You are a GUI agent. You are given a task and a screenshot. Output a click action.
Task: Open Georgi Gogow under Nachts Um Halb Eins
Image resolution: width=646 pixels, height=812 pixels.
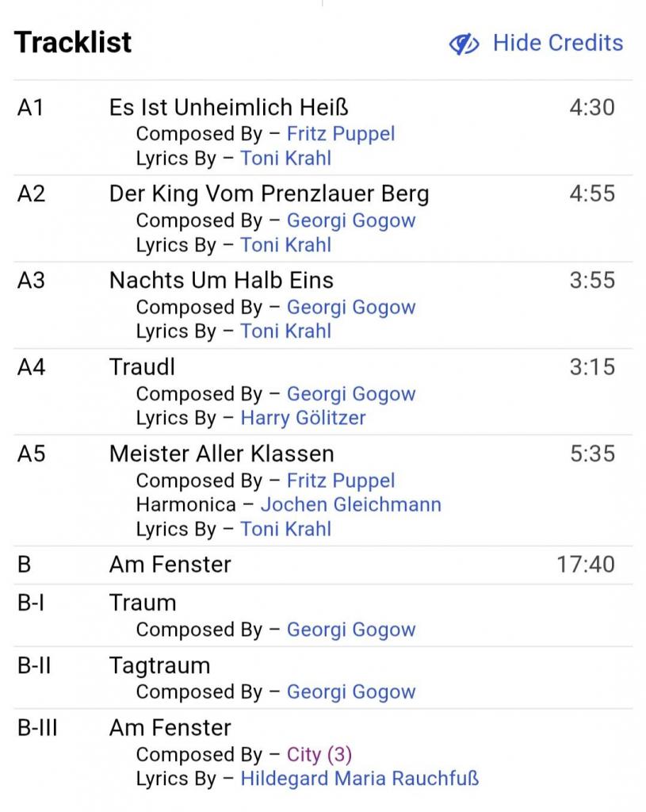pos(350,307)
